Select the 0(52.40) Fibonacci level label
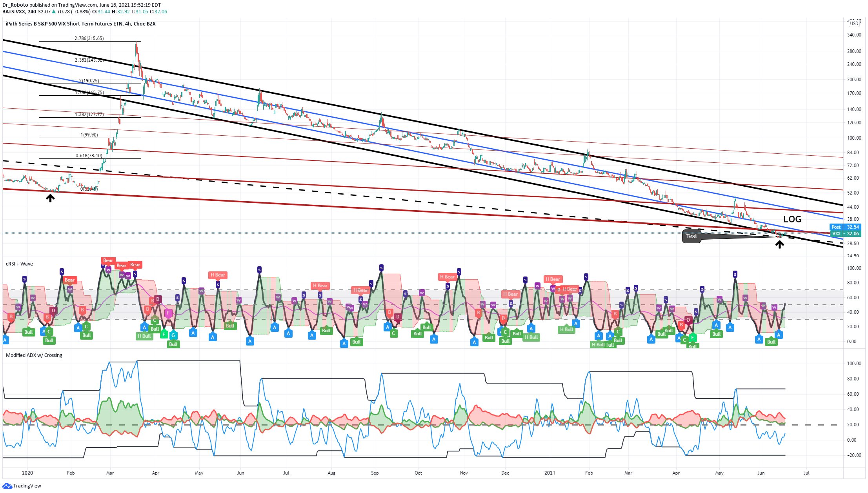Viewport: 868px width, 493px height. pos(89,189)
